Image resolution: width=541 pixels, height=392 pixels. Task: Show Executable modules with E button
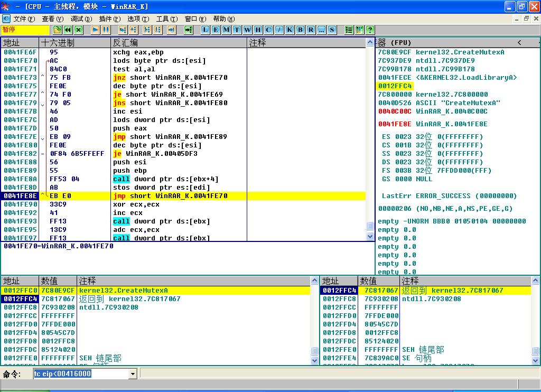point(216,30)
